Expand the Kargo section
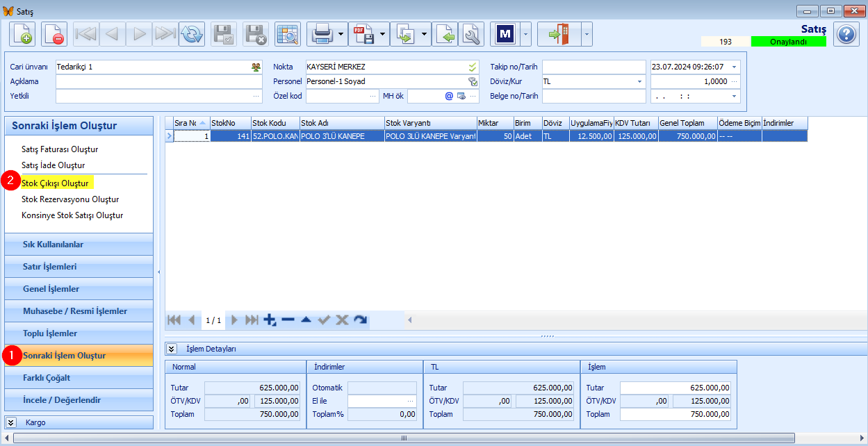 [12, 422]
